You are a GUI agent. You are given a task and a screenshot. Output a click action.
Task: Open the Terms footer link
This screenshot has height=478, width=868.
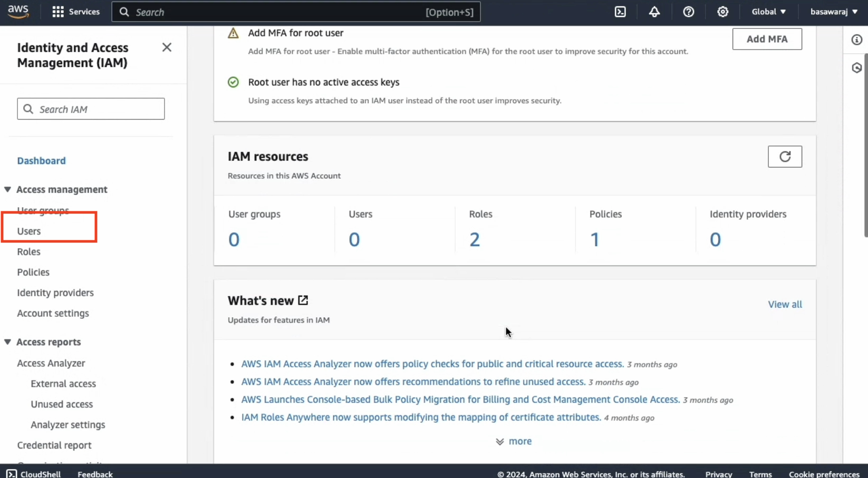(760, 474)
